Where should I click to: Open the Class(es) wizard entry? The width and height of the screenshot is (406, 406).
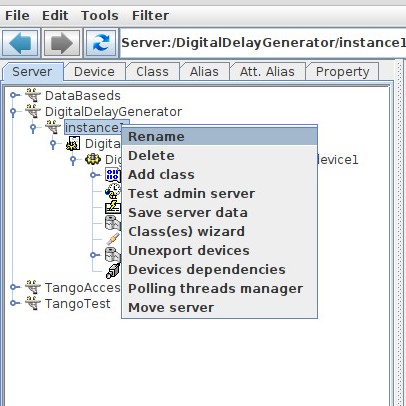tap(219, 232)
